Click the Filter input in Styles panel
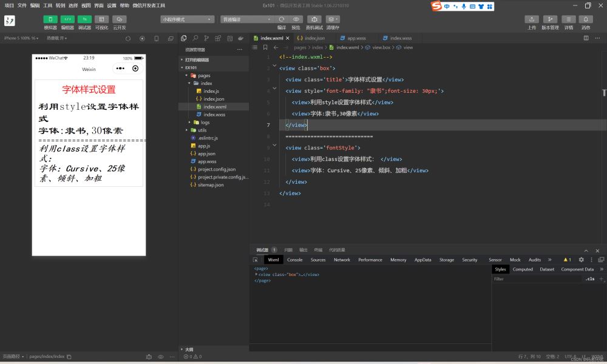Viewport: 607px width, 364px height. click(x=534, y=279)
